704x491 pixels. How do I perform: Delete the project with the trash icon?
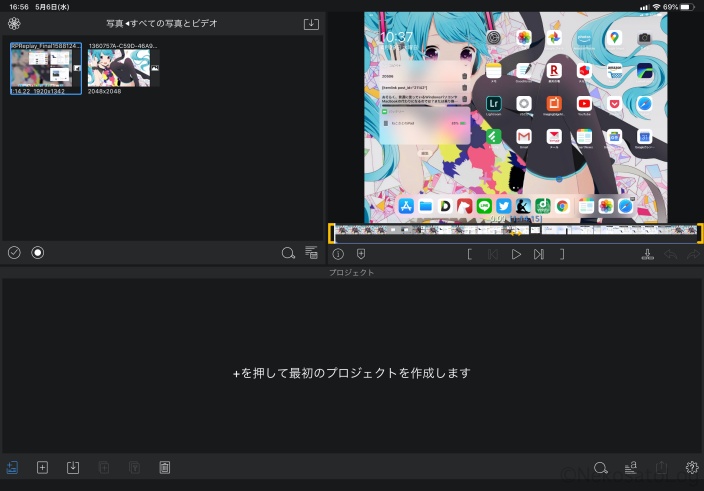(165, 468)
